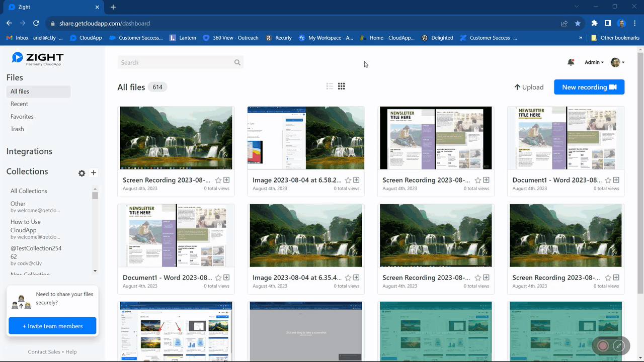Open Delighted bookmark
Image resolution: width=644 pixels, height=362 pixels.
click(437, 38)
